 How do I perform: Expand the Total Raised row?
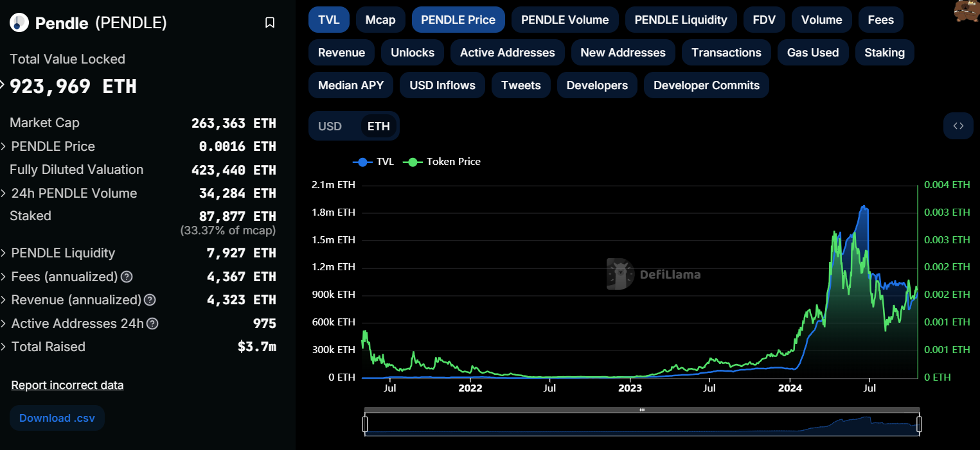point(48,347)
